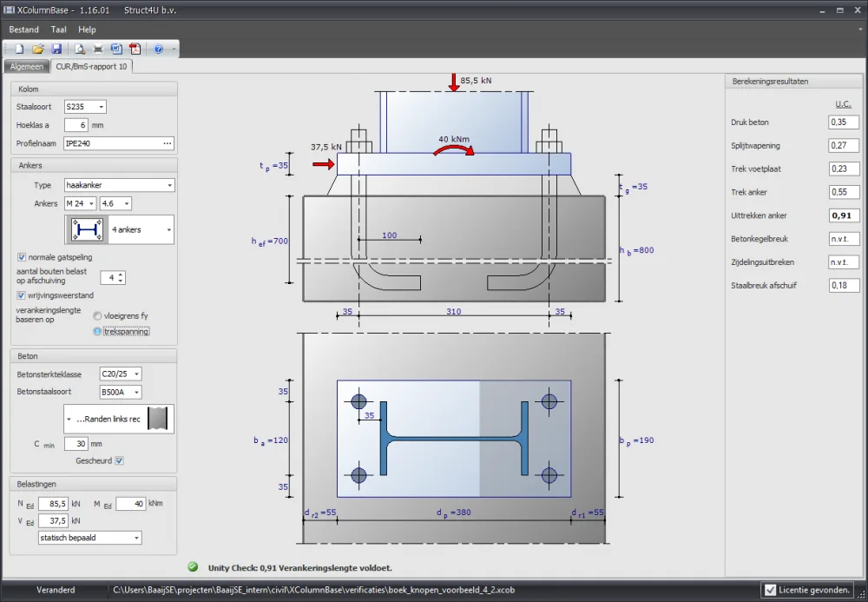
Task: Click the Trek voetplaat value 0,23
Action: pyautogui.click(x=844, y=169)
